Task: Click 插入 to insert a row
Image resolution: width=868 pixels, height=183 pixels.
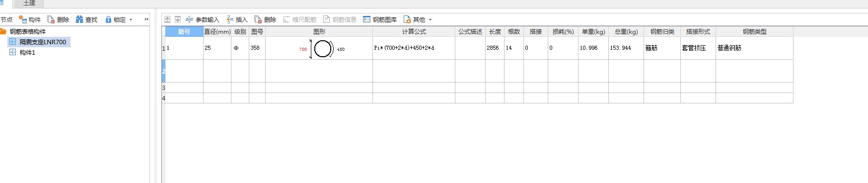Action: coord(237,19)
